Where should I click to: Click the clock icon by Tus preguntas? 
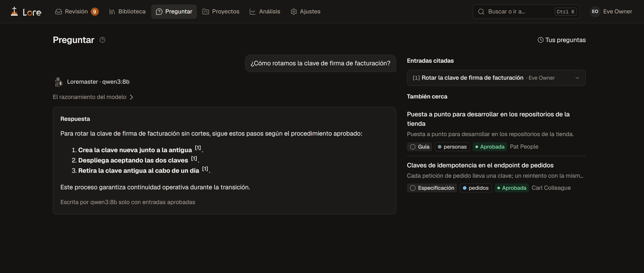(540, 40)
